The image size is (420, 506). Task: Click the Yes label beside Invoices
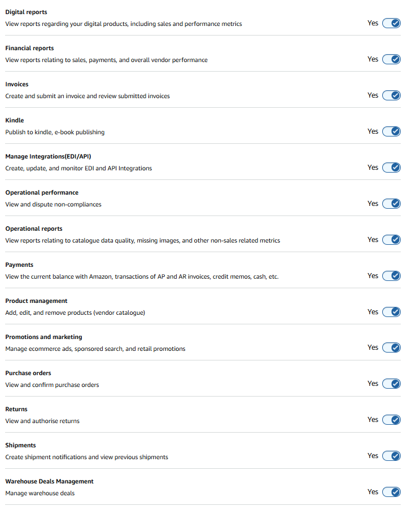coord(373,95)
